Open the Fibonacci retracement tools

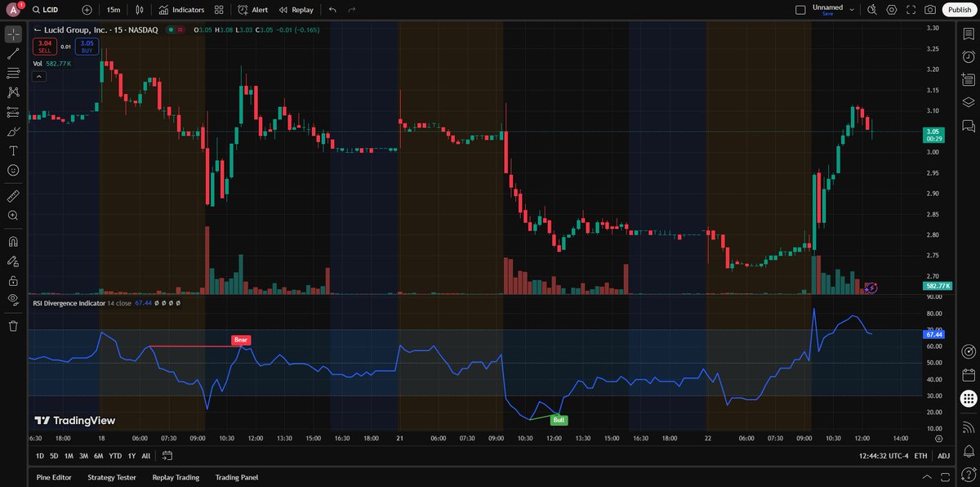tap(13, 74)
